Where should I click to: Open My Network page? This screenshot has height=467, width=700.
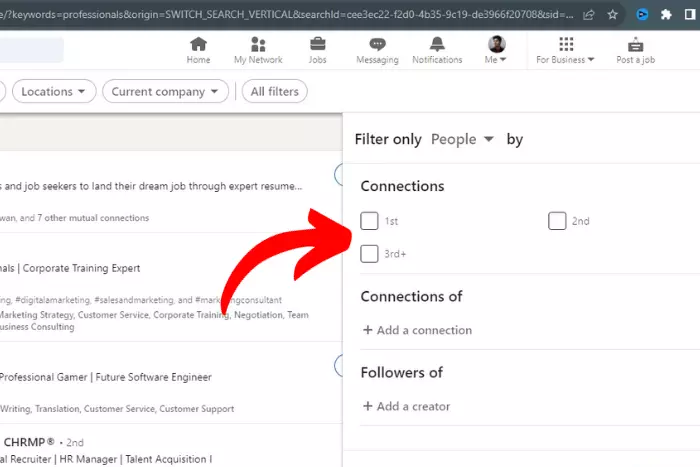pyautogui.click(x=258, y=50)
